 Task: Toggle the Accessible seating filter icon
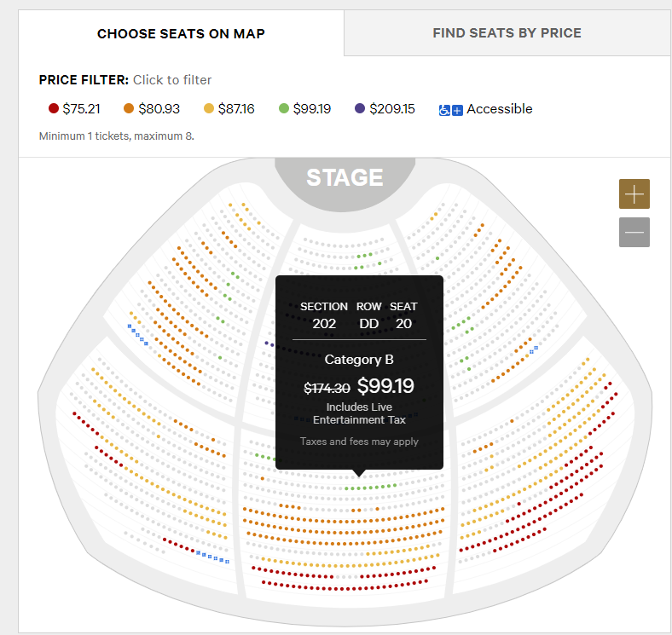point(450,110)
